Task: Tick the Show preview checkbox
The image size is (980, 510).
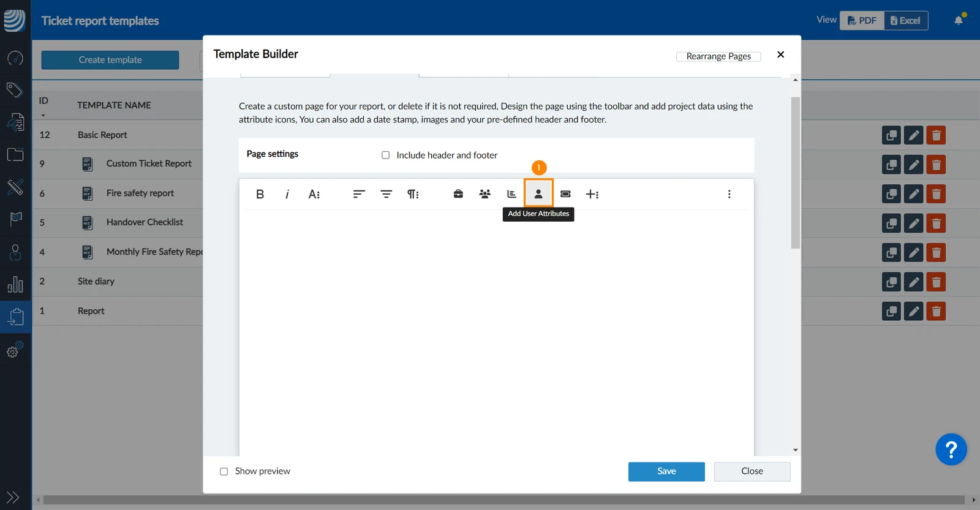Action: (224, 471)
